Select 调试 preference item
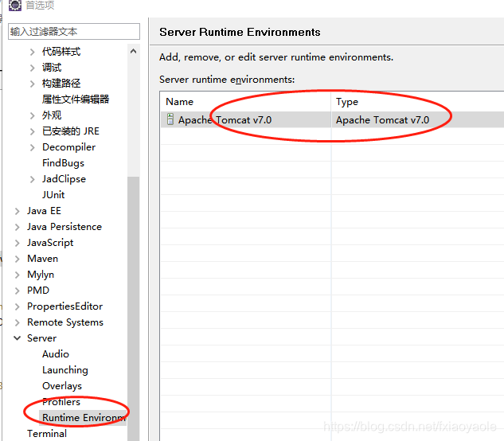Image resolution: width=504 pixels, height=441 pixels. 52,68
